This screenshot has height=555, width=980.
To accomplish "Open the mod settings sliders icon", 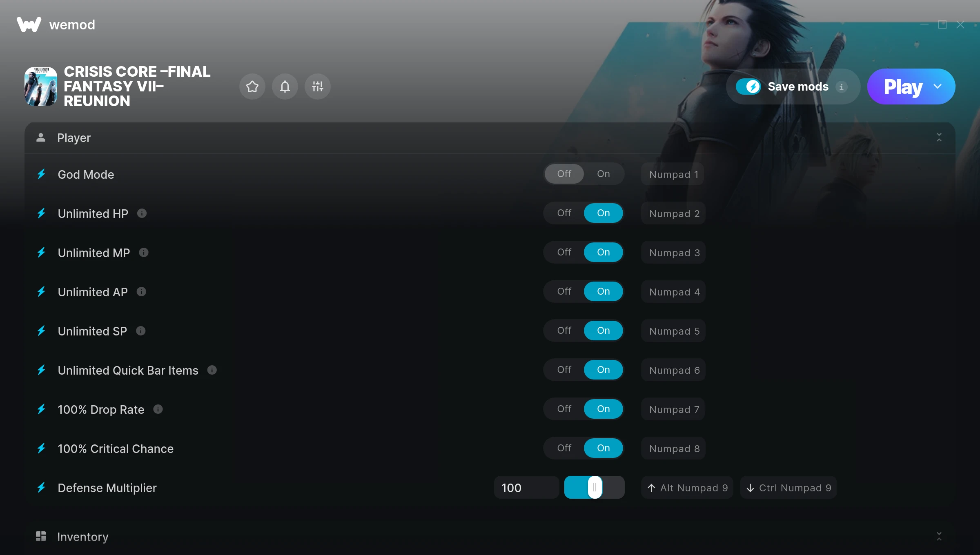I will click(317, 87).
